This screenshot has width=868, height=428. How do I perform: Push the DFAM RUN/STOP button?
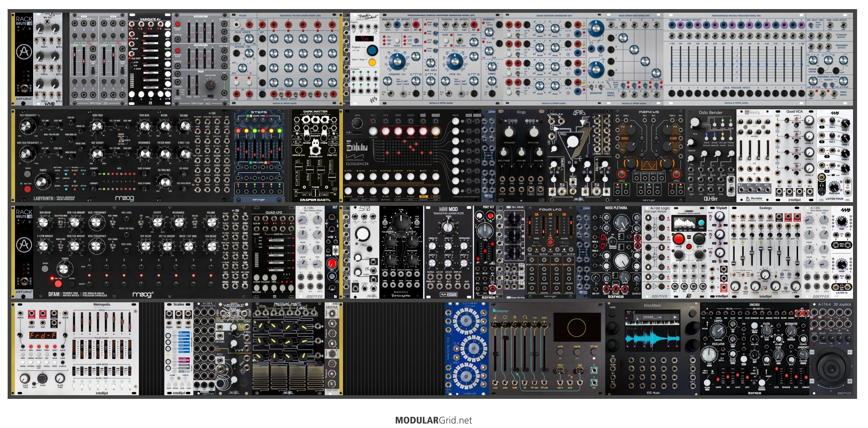coord(58,284)
